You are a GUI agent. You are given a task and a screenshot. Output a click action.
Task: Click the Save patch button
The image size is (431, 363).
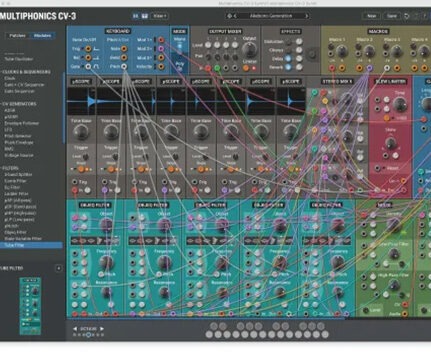pyautogui.click(x=392, y=16)
